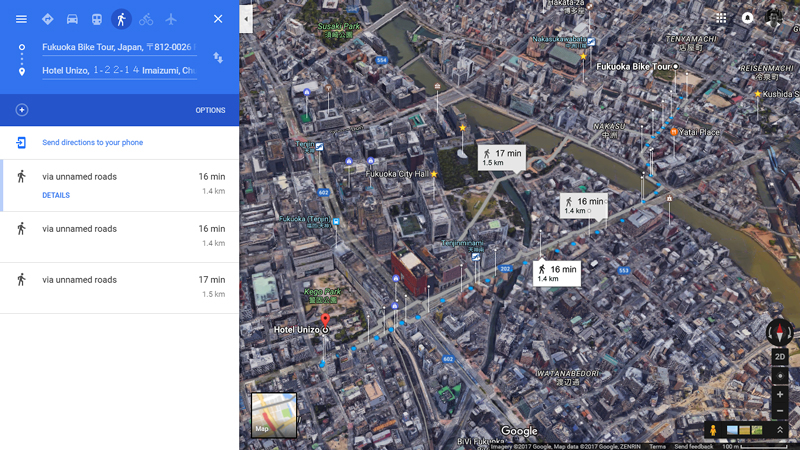Open Google notifications bell
This screenshot has width=800, height=450.
pyautogui.click(x=747, y=18)
